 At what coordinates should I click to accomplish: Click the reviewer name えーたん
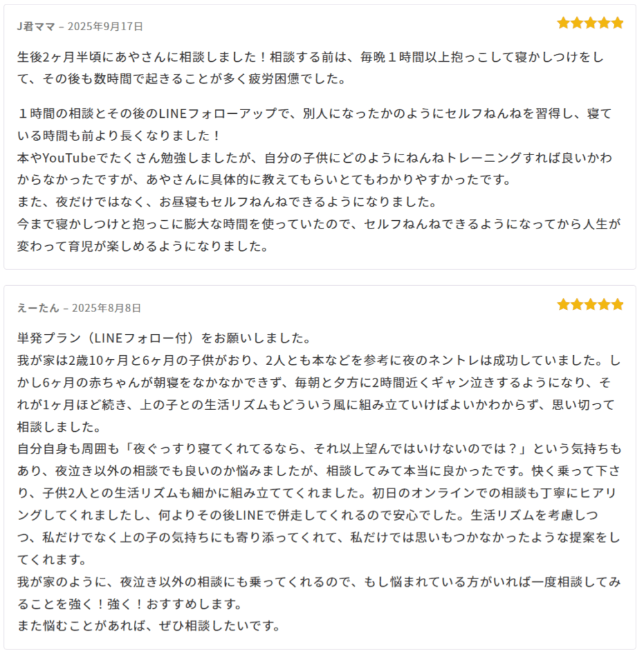click(x=38, y=308)
